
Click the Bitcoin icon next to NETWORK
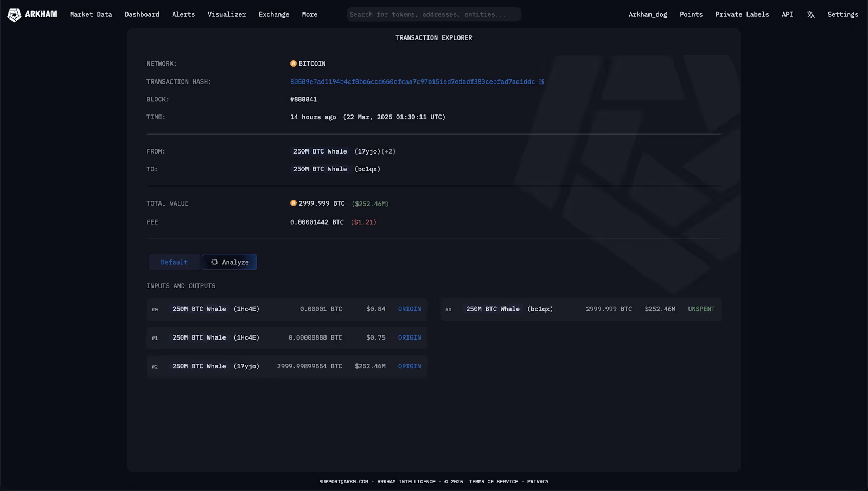click(292, 63)
